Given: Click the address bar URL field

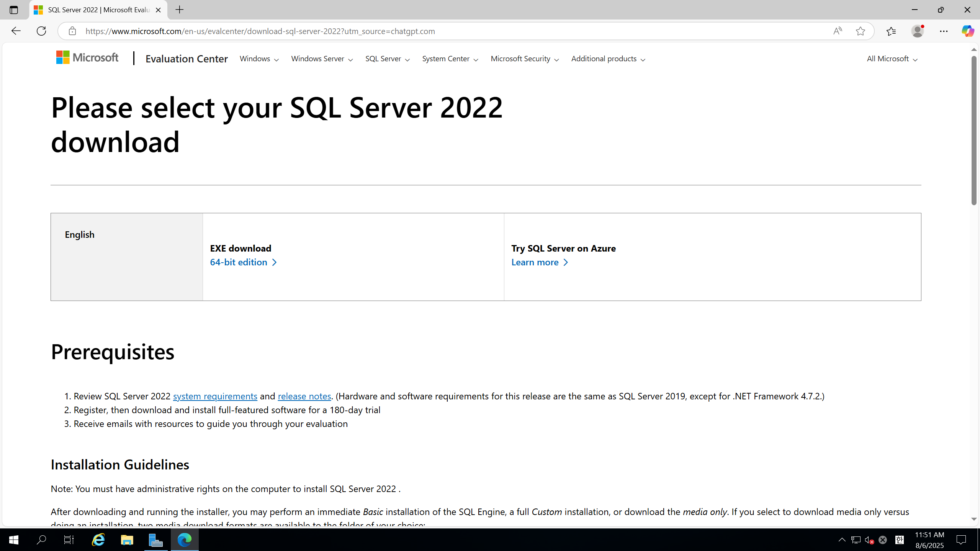Looking at the screenshot, I should click(x=421, y=31).
